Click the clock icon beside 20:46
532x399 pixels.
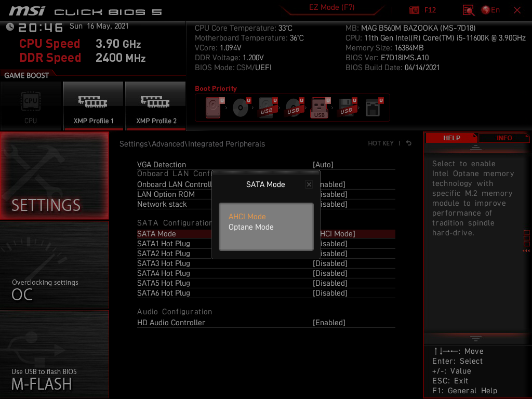(x=10, y=27)
